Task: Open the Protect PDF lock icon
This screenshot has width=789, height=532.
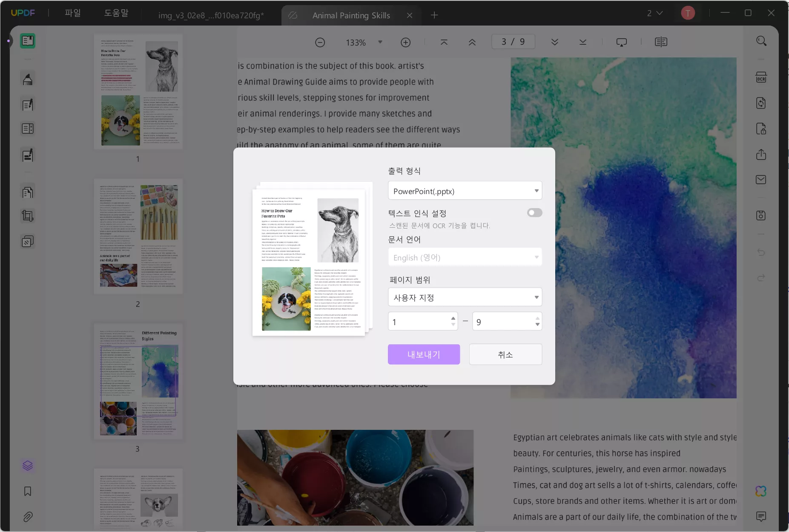Action: [x=761, y=129]
